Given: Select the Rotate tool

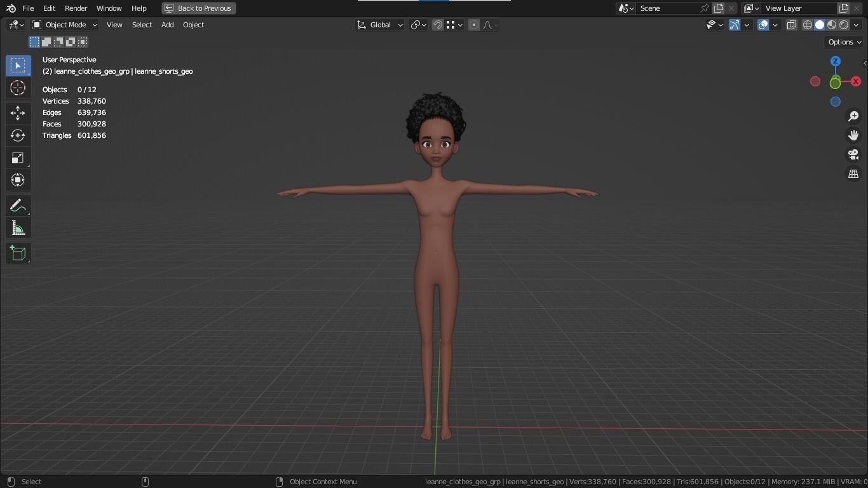Looking at the screenshot, I should (18, 135).
